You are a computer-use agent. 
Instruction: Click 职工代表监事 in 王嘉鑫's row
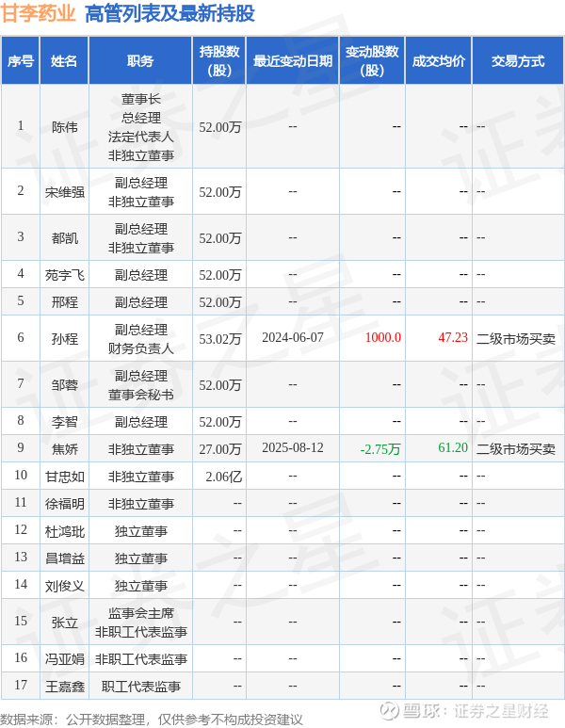pos(140,687)
